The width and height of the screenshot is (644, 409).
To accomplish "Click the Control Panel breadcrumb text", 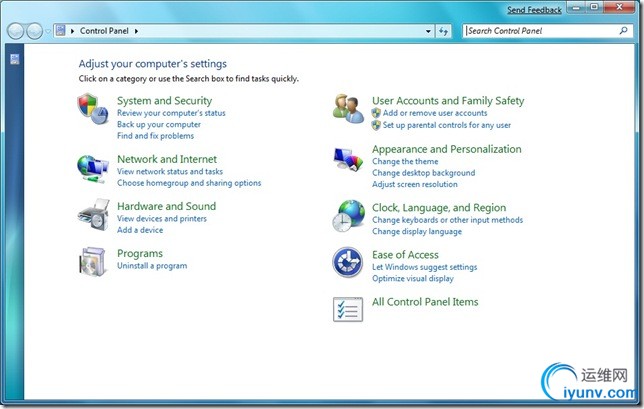I will [104, 31].
